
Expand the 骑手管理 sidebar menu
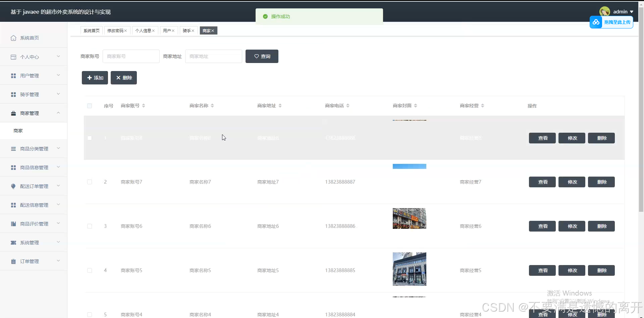pyautogui.click(x=58, y=94)
